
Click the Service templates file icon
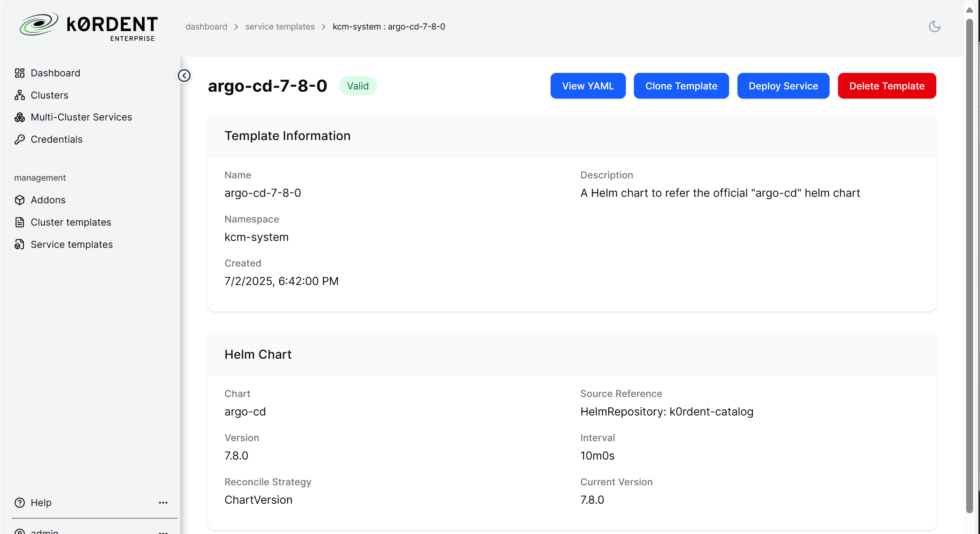click(20, 244)
